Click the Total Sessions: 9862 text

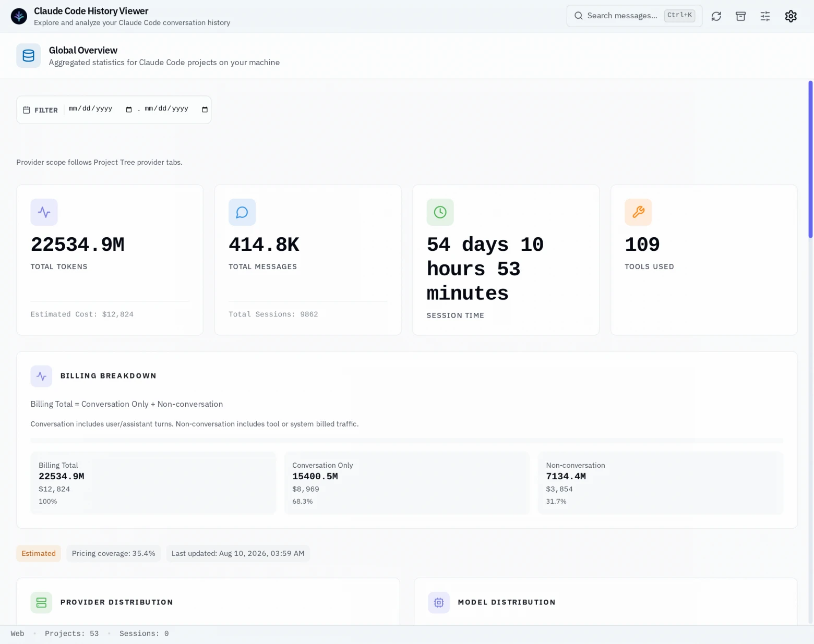pos(273,314)
